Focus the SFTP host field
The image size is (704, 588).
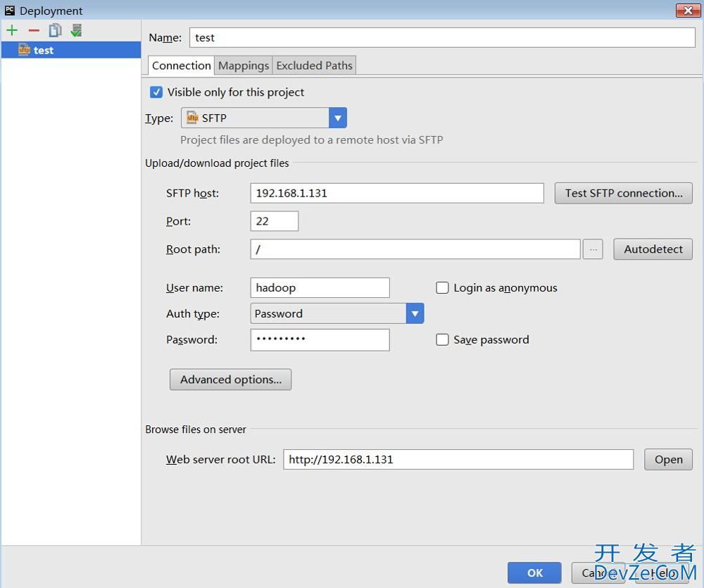[397, 193]
